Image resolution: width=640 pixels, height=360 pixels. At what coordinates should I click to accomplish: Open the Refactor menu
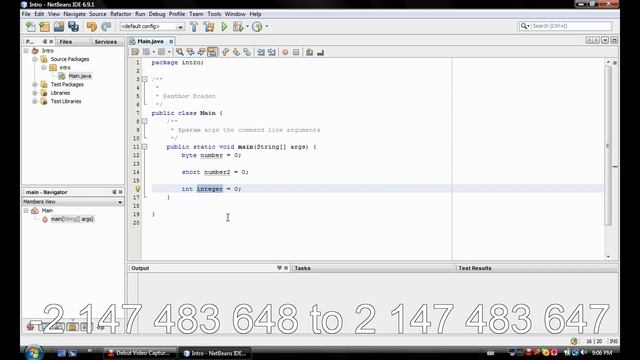pos(121,14)
